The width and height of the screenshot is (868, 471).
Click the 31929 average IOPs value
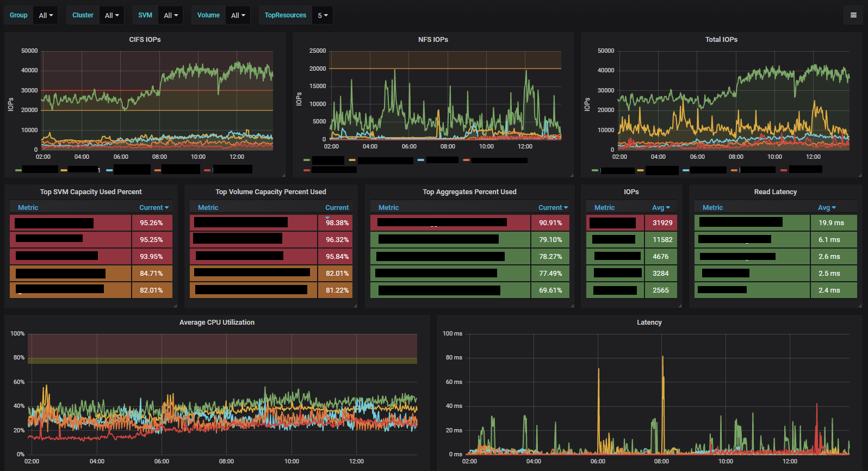(x=661, y=223)
